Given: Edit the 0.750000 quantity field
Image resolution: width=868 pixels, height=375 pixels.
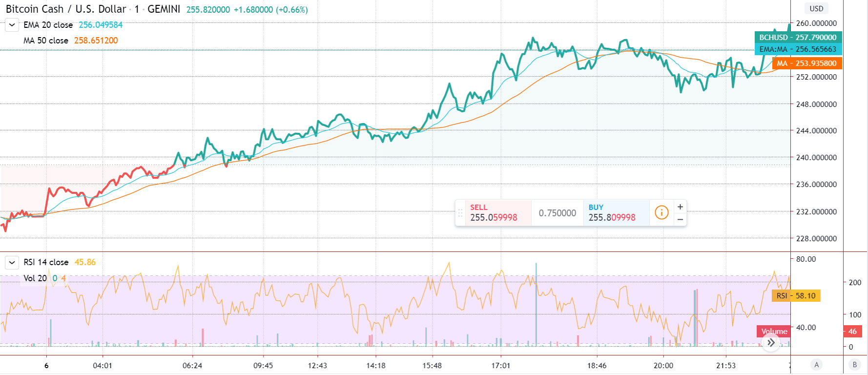Looking at the screenshot, I should (x=558, y=213).
